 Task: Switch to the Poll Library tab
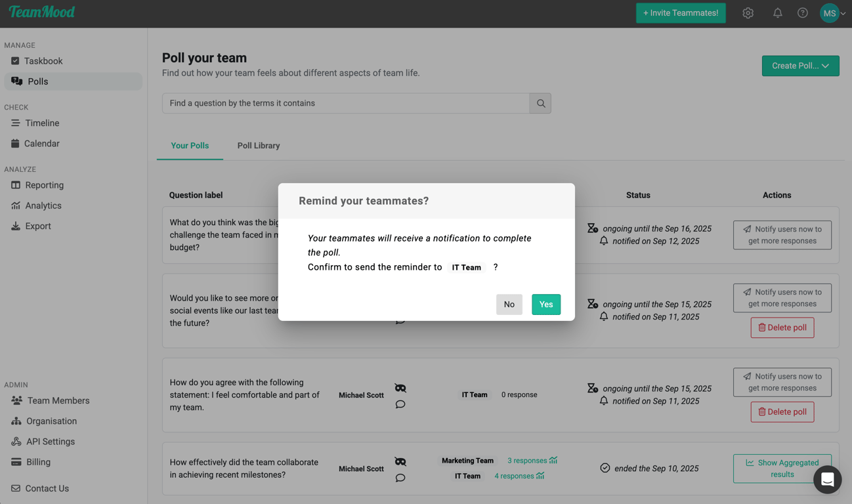[x=259, y=146]
